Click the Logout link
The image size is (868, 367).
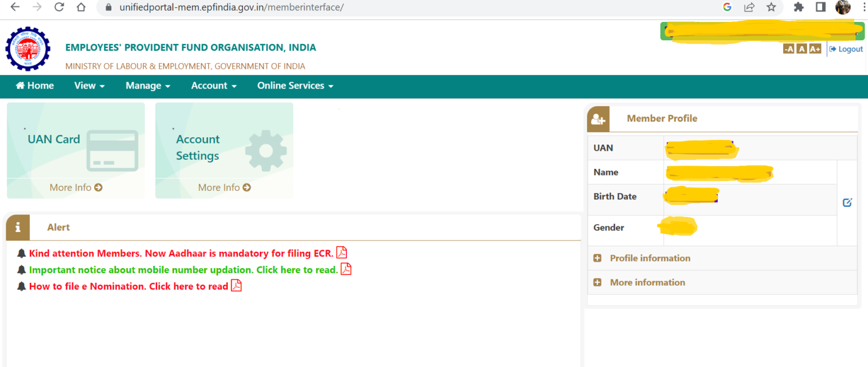846,49
